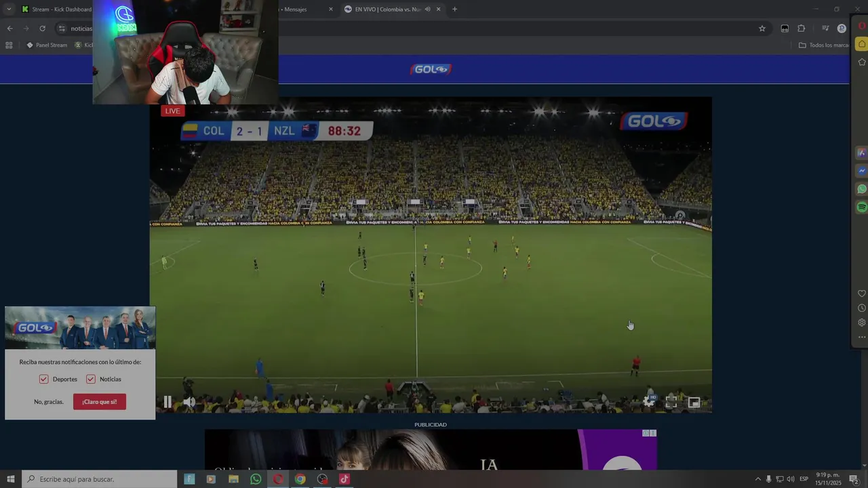Screen dimensions: 868x488
Task: Expand the tab search dropdown
Action: coord(9,9)
